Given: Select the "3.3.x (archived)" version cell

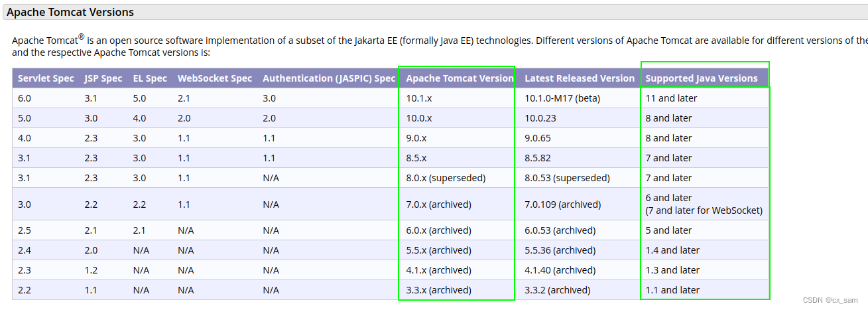Looking at the screenshot, I should 439,290.
